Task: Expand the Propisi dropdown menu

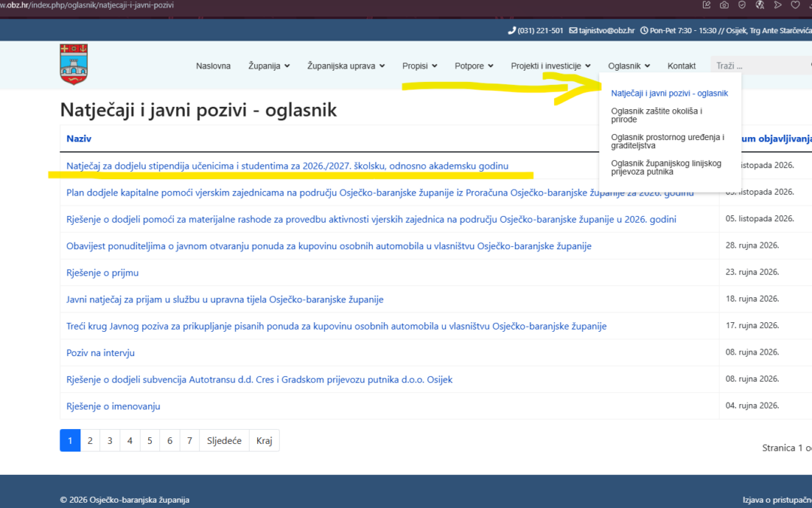Action: (x=420, y=65)
